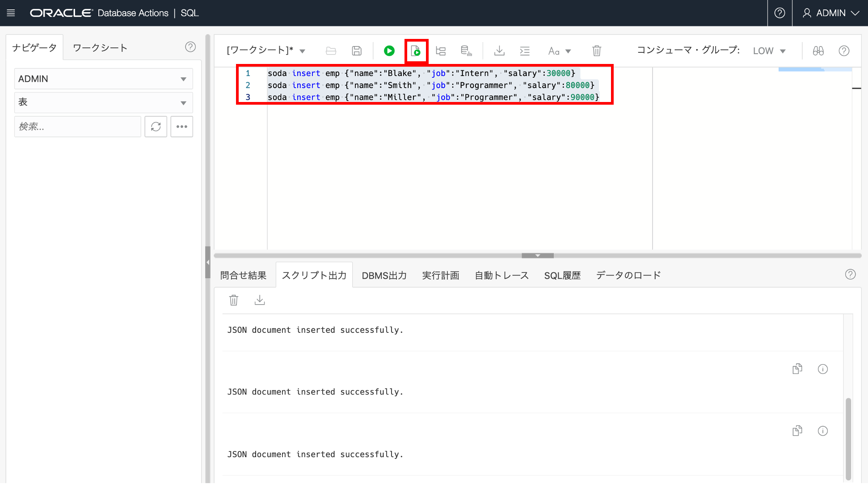Click the Run Script icon
Image resolution: width=868 pixels, height=484 pixels.
(416, 51)
